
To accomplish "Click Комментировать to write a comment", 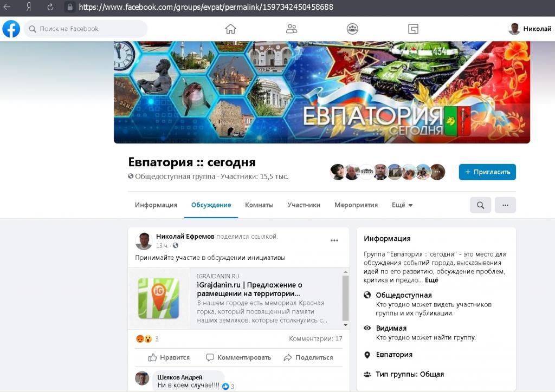I will (x=238, y=357).
